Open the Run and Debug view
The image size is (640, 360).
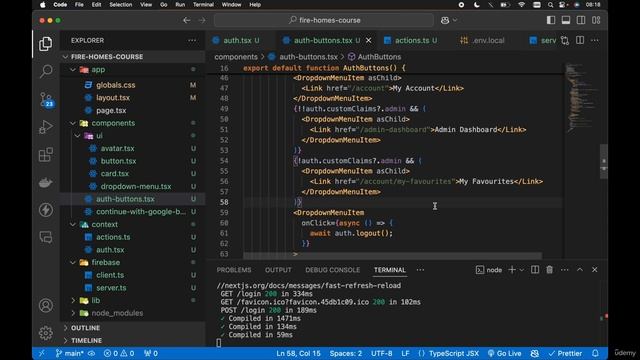pos(46,127)
